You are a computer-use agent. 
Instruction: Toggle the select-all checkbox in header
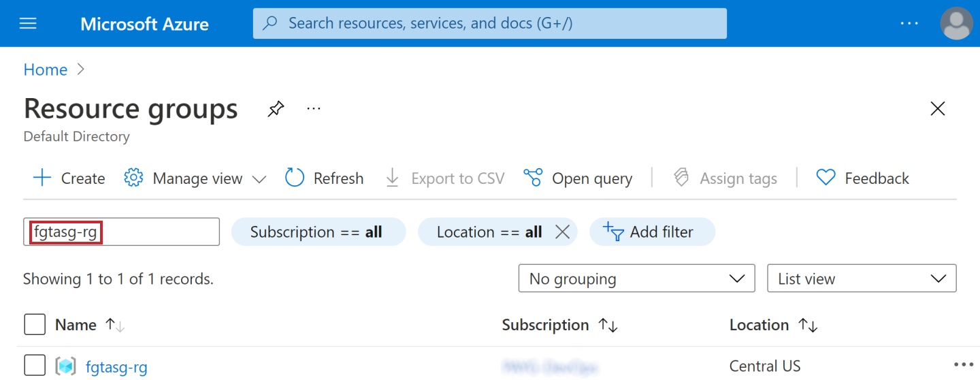[35, 325]
